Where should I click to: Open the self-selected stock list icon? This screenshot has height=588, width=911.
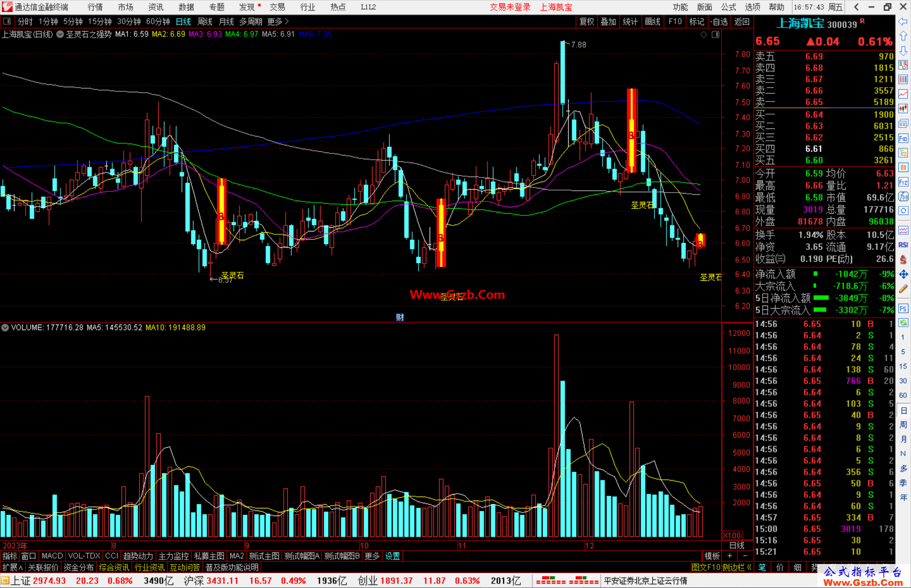click(903, 65)
